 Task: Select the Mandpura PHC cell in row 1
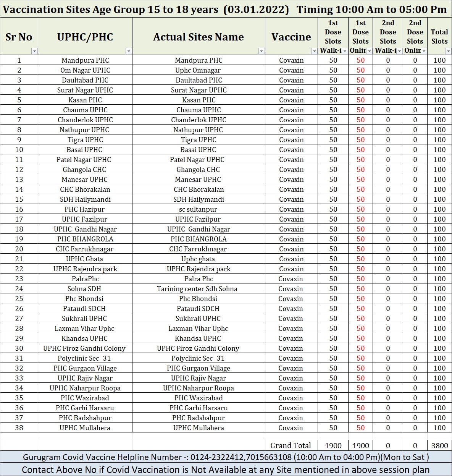85,60
